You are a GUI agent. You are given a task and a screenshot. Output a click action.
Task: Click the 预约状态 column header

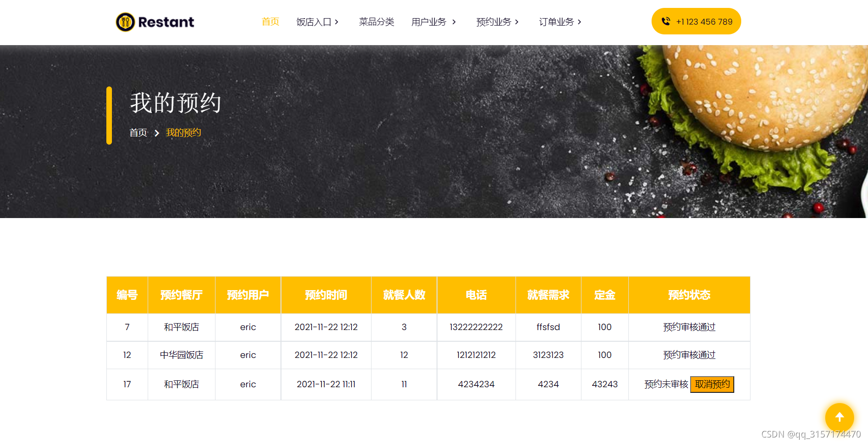coord(689,295)
